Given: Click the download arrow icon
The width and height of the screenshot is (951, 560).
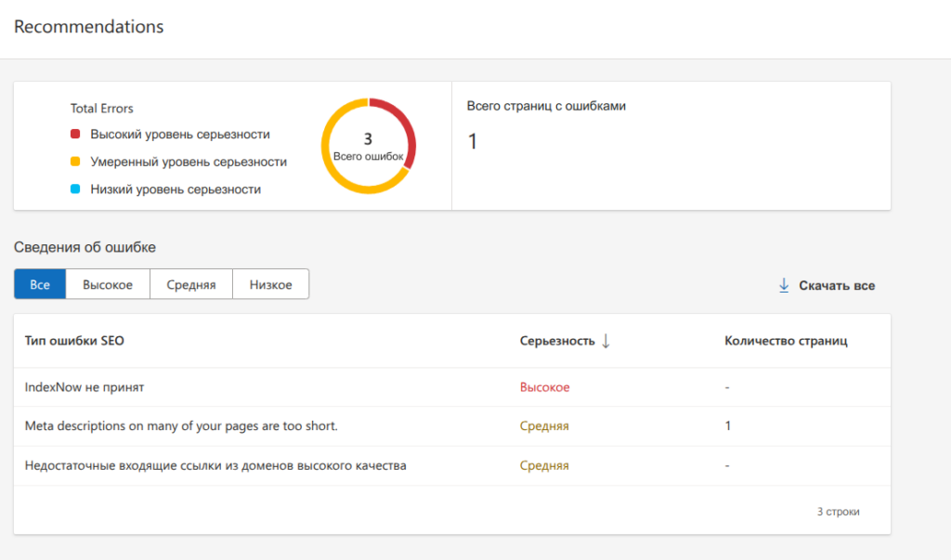Looking at the screenshot, I should pos(784,285).
